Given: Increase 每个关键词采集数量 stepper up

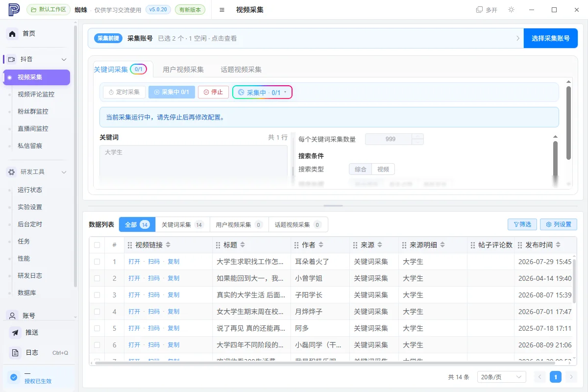Looking at the screenshot, I should pyautogui.click(x=417, y=136).
